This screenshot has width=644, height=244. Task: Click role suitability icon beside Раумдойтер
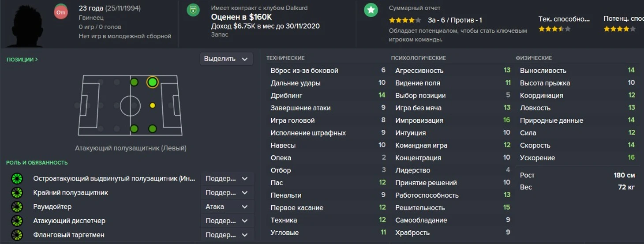click(17, 206)
